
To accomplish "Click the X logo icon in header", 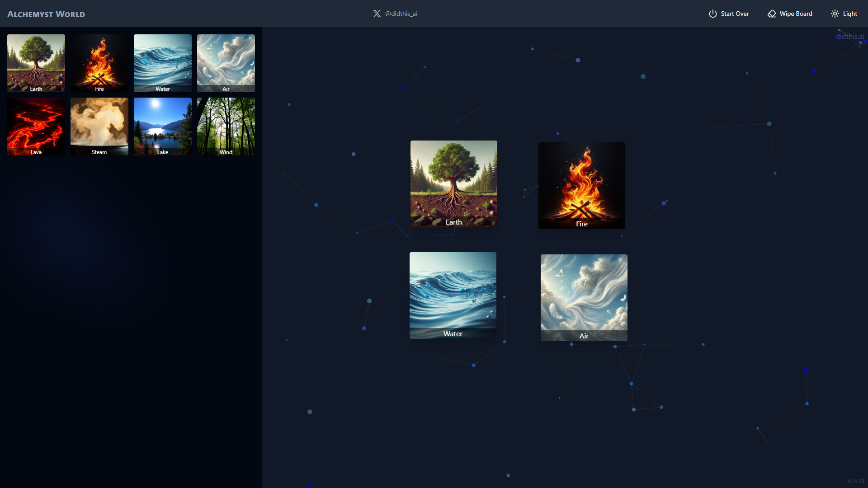I will (377, 14).
